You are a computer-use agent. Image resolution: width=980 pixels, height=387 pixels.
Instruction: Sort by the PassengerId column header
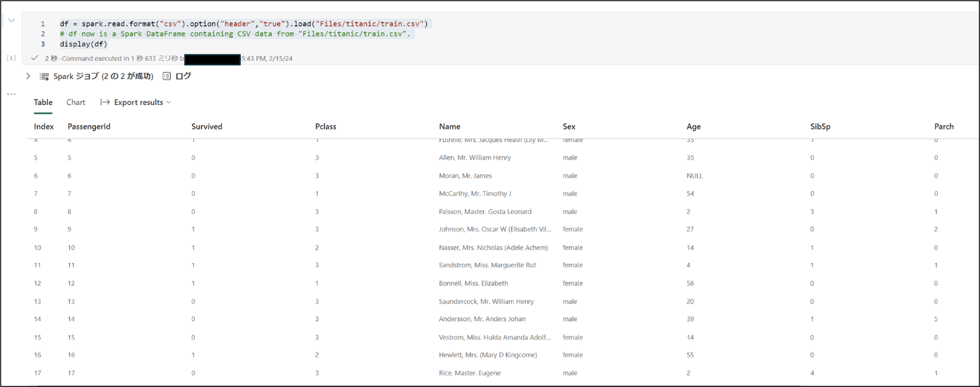pos(89,127)
